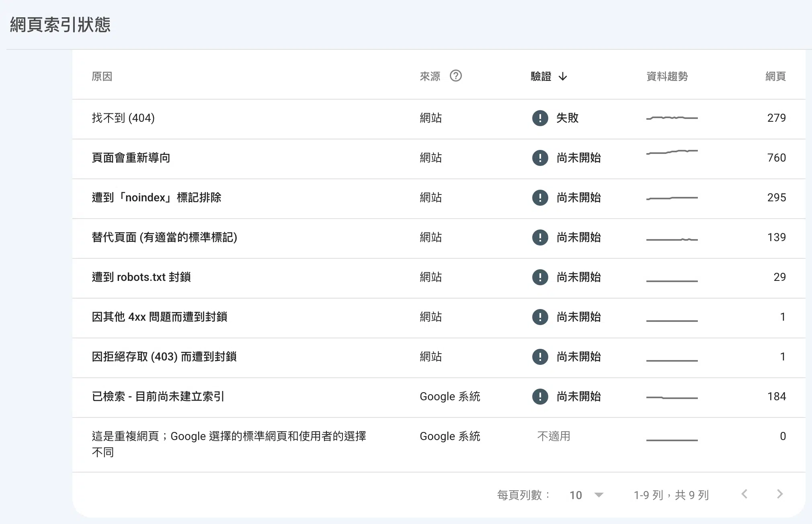Click the 1-9 列，共 9 列 pagination text
Screen dimensions: 812x524
pos(671,495)
